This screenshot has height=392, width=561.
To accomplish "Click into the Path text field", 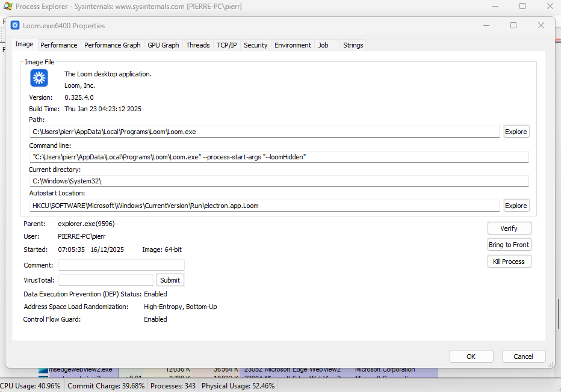I will [264, 132].
